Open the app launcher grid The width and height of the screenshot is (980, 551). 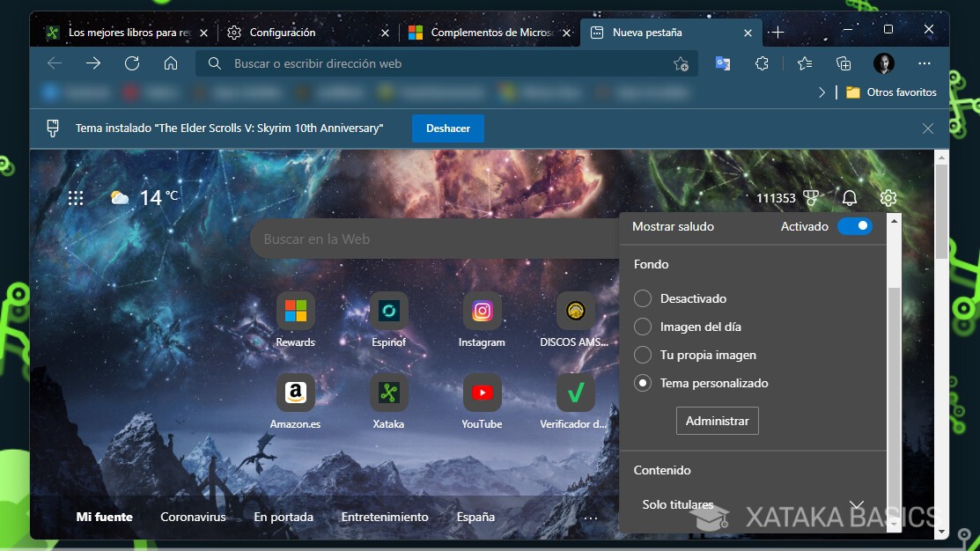(76, 198)
